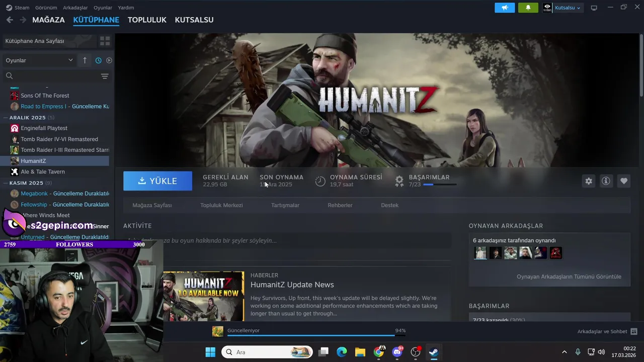Open advanced filter options icon

pos(105,76)
